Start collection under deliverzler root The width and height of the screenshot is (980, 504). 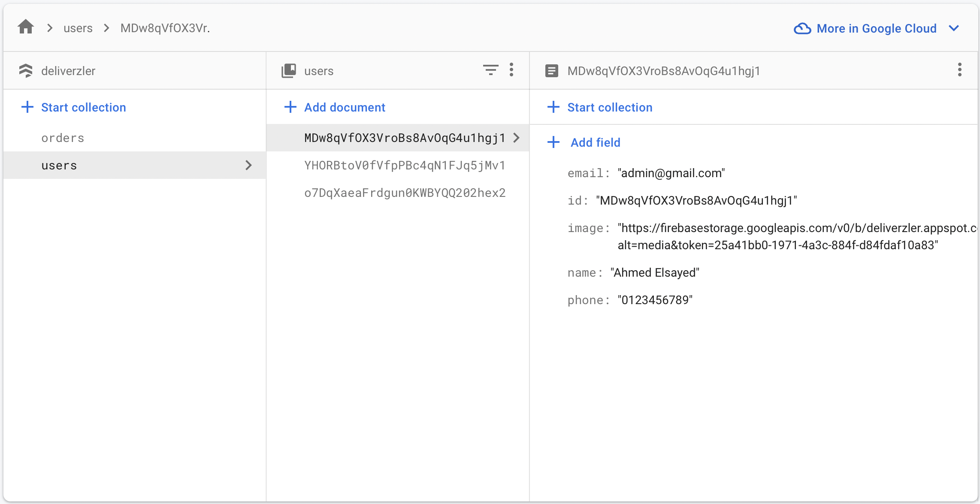click(74, 107)
